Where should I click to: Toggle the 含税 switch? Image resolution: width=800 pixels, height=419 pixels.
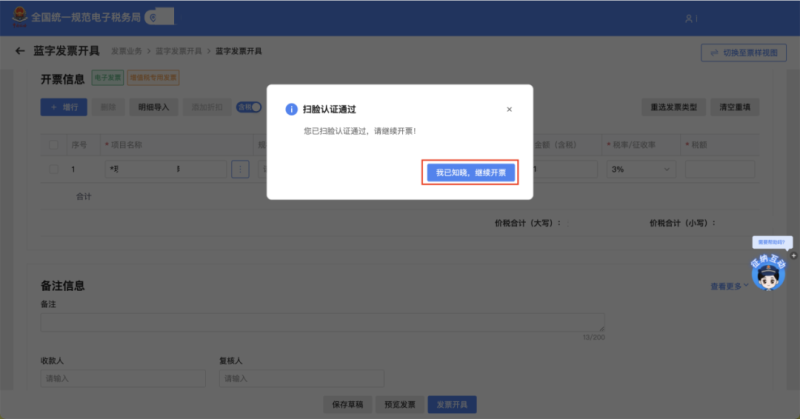click(249, 107)
